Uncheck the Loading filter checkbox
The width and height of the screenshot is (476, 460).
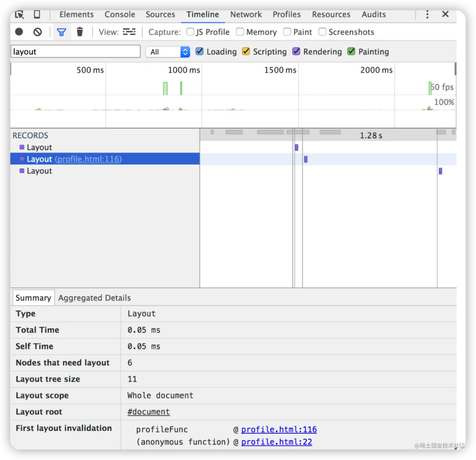200,51
